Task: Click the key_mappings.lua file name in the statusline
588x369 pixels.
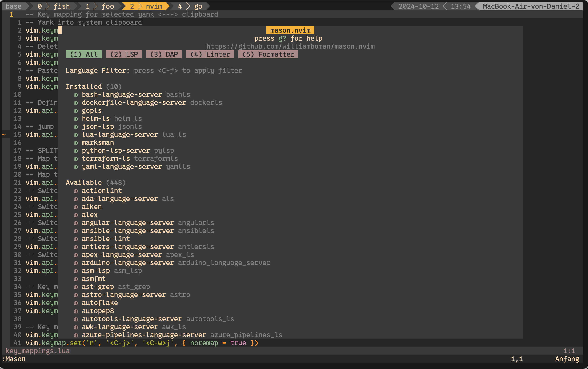Action: click(38, 351)
